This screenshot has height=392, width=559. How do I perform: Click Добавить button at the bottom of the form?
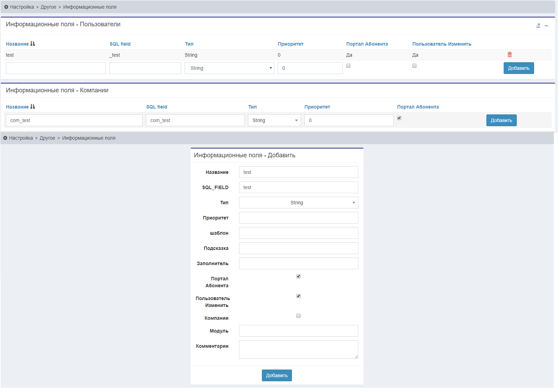277,375
